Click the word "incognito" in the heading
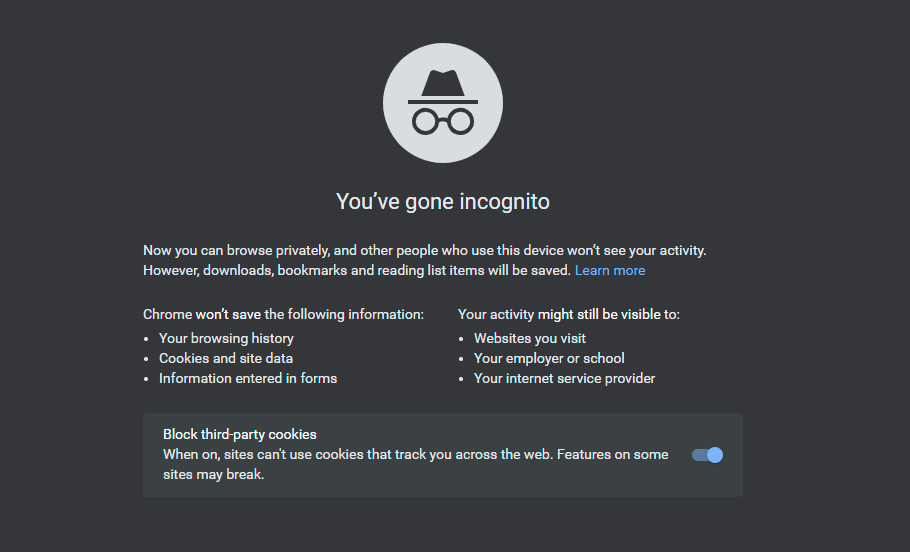This screenshot has height=552, width=910. (x=504, y=201)
